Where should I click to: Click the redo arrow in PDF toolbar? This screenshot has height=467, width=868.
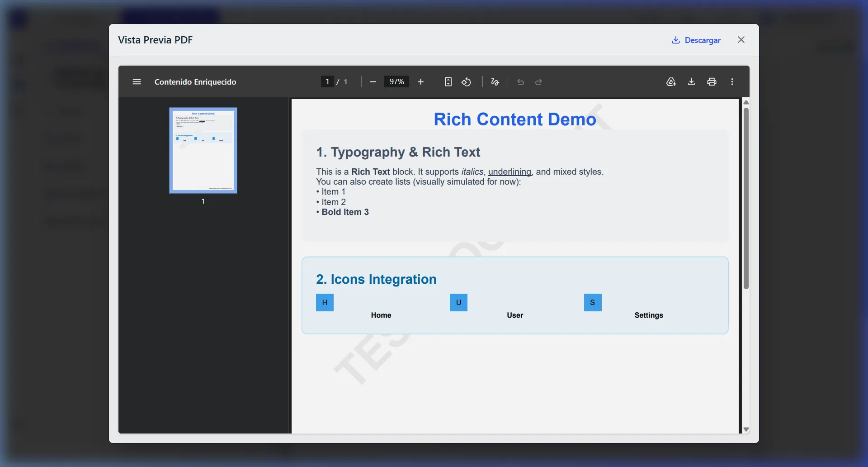tap(538, 82)
